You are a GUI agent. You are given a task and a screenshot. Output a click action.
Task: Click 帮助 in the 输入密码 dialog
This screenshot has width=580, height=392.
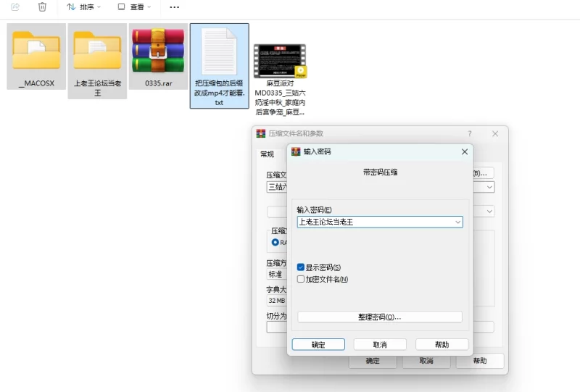point(442,345)
